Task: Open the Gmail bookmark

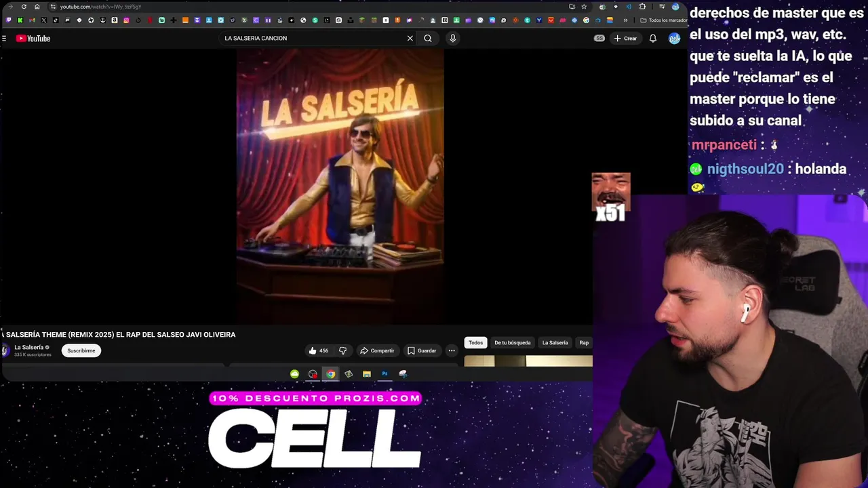Action: tap(32, 20)
